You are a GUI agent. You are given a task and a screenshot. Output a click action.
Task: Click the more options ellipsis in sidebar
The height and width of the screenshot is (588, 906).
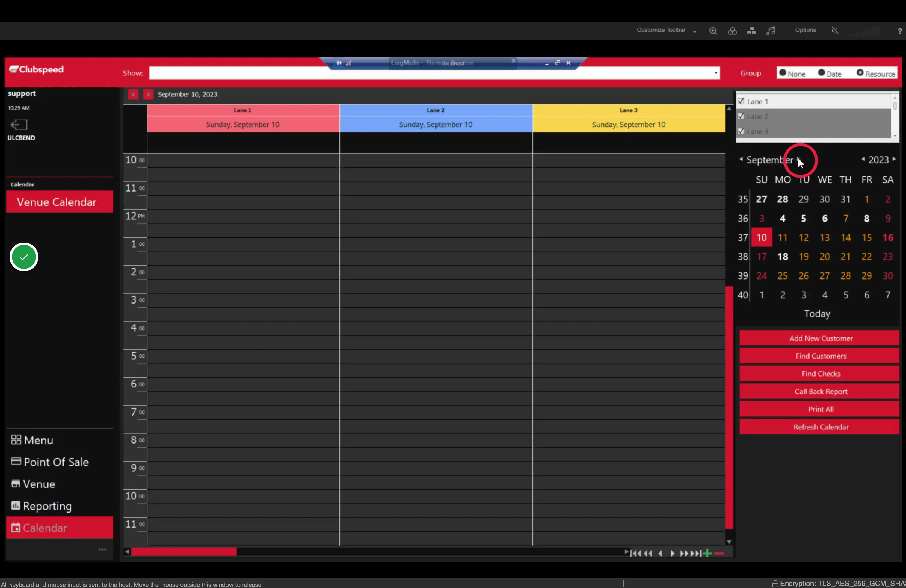coord(102,550)
